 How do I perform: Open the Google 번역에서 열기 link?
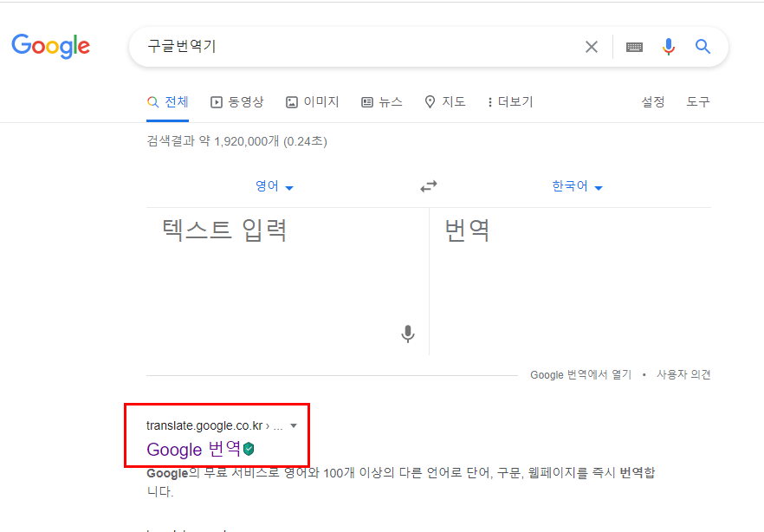click(580, 374)
